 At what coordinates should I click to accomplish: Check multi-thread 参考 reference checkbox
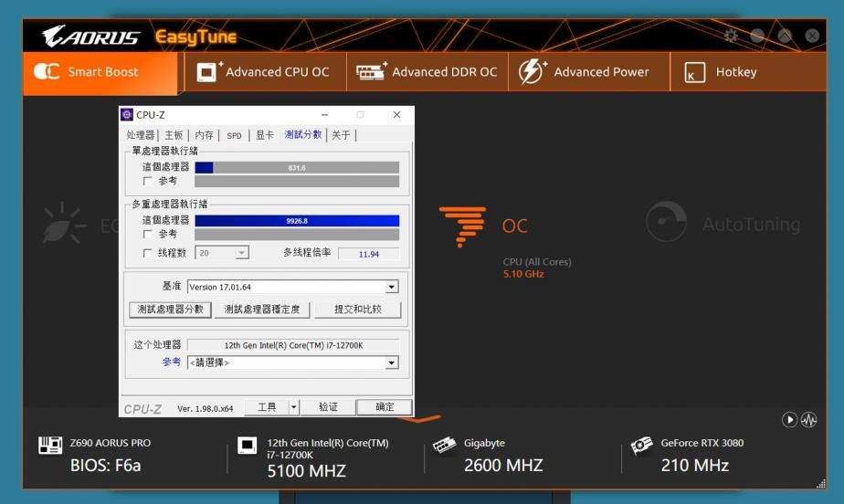[x=147, y=235]
